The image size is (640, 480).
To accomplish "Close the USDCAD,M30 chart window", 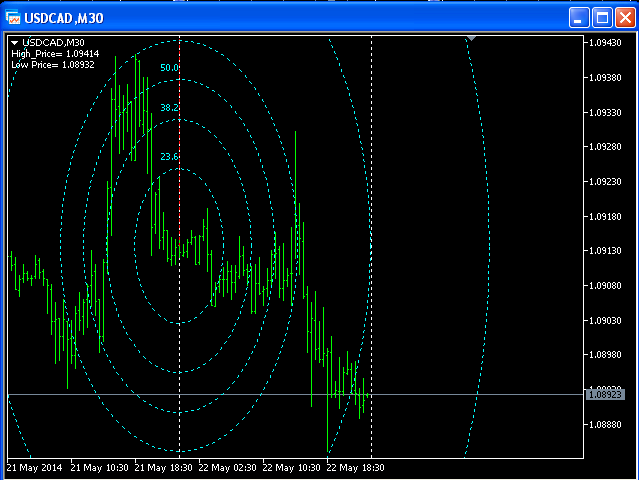I will pyautogui.click(x=625, y=18).
